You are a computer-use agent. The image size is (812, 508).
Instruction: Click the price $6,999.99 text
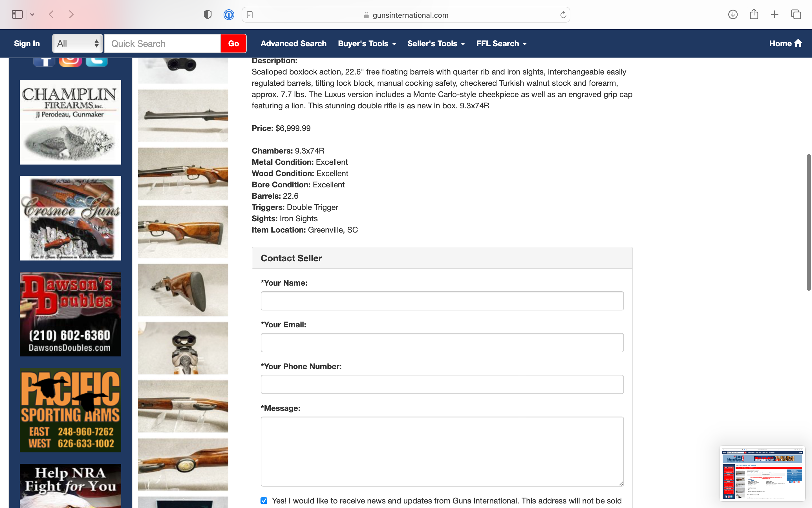(293, 128)
